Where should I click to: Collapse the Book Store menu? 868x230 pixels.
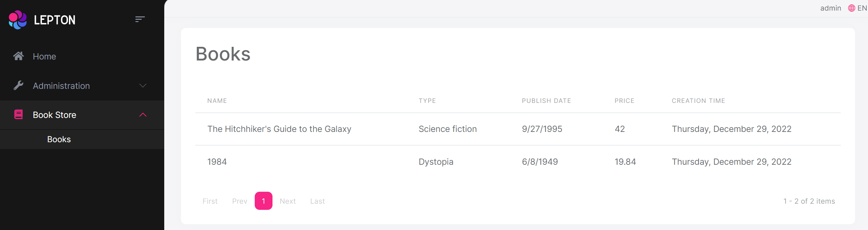point(54,115)
